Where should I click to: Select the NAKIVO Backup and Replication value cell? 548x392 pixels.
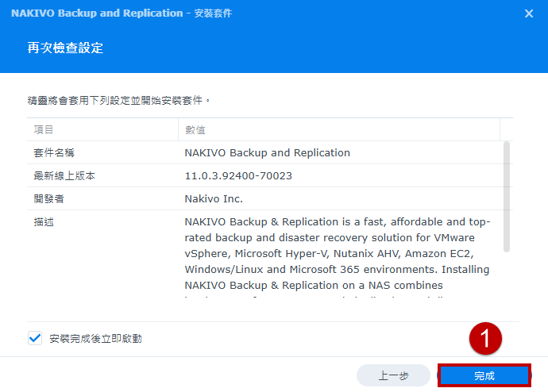pyautogui.click(x=268, y=153)
